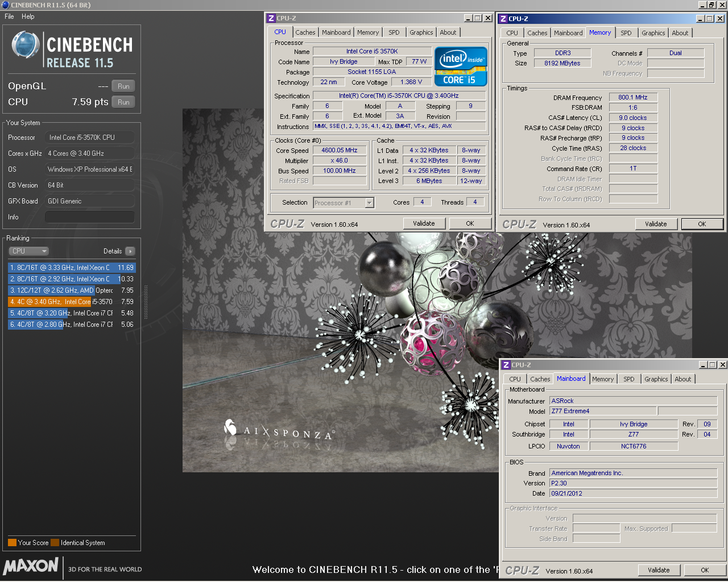Click the Windows XP Professional x64 OS field
Viewport: 728px width, 582px height.
[90, 169]
